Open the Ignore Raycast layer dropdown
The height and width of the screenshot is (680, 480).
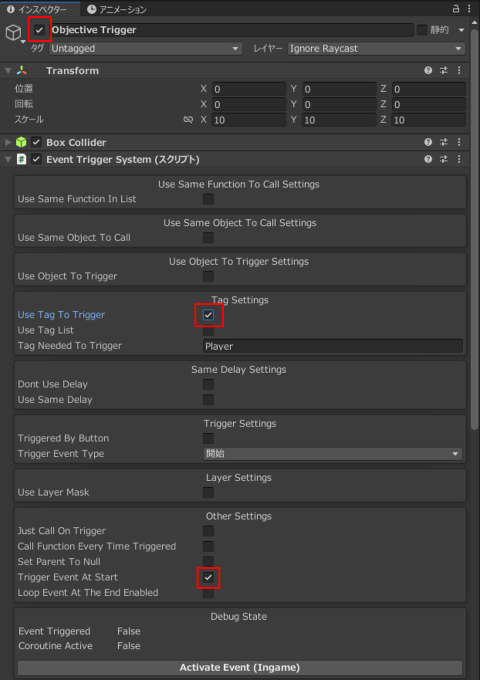pyautogui.click(x=376, y=49)
